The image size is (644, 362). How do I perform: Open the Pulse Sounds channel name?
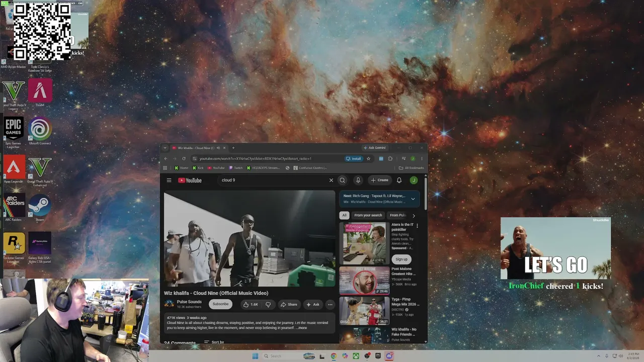click(x=189, y=302)
